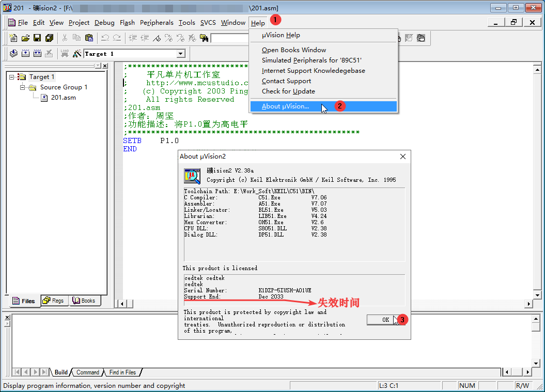Open the Target 1 dropdown list

pyautogui.click(x=180, y=54)
